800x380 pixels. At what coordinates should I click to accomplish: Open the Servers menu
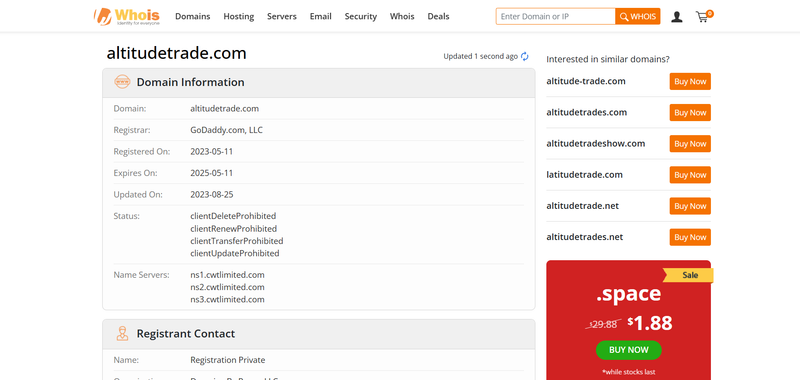(x=282, y=16)
